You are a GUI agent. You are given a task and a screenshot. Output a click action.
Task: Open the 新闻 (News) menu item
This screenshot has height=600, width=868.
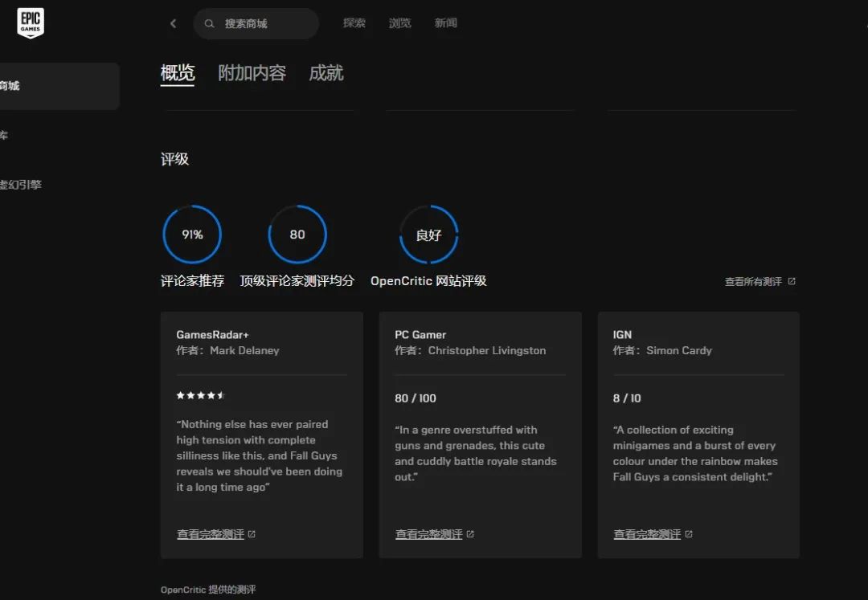click(446, 23)
